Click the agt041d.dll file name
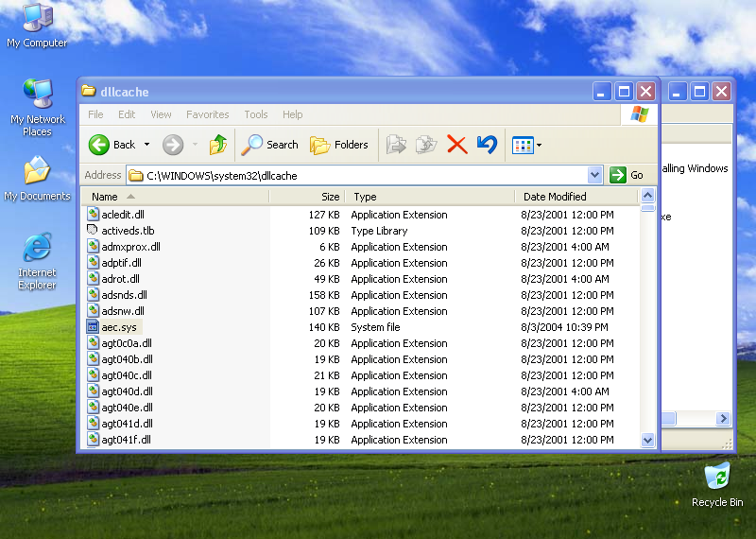Screen dimensions: 756x539 pos(127,424)
